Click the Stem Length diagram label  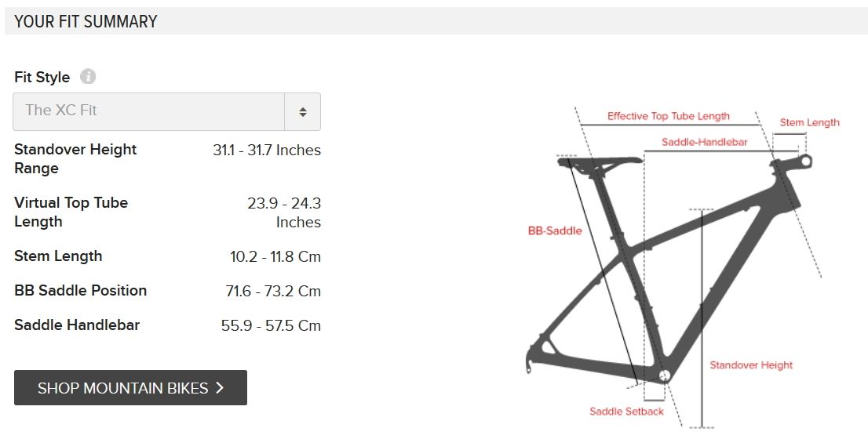[x=809, y=123]
